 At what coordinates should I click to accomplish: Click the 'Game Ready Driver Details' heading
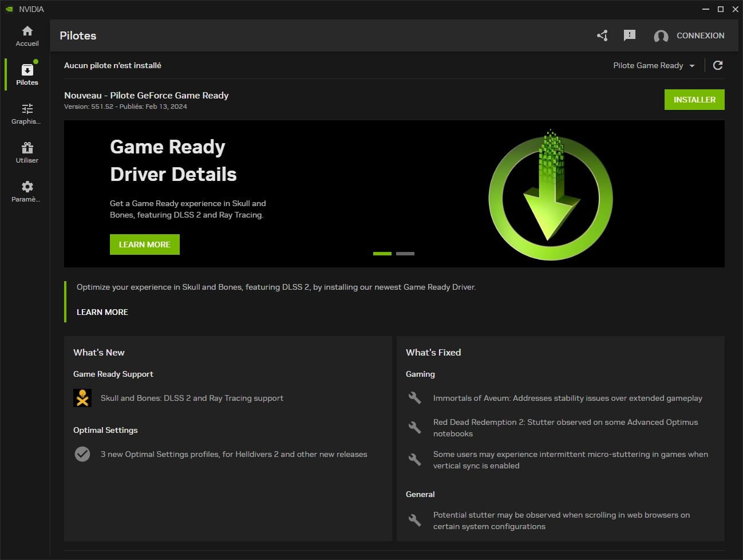(x=173, y=160)
